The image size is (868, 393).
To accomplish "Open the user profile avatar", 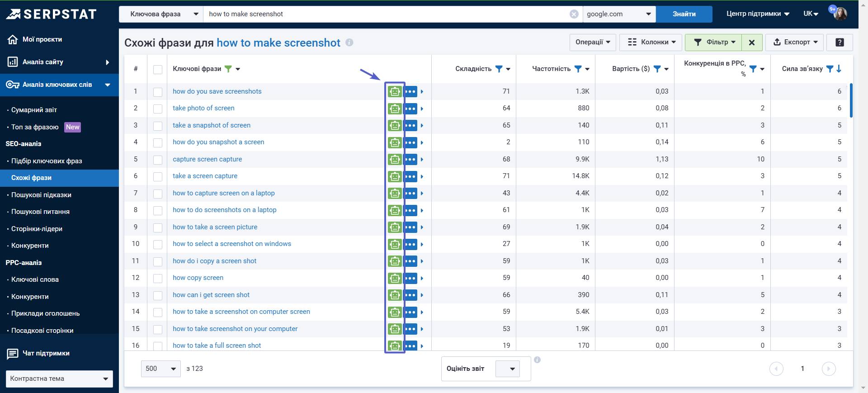I will (840, 14).
